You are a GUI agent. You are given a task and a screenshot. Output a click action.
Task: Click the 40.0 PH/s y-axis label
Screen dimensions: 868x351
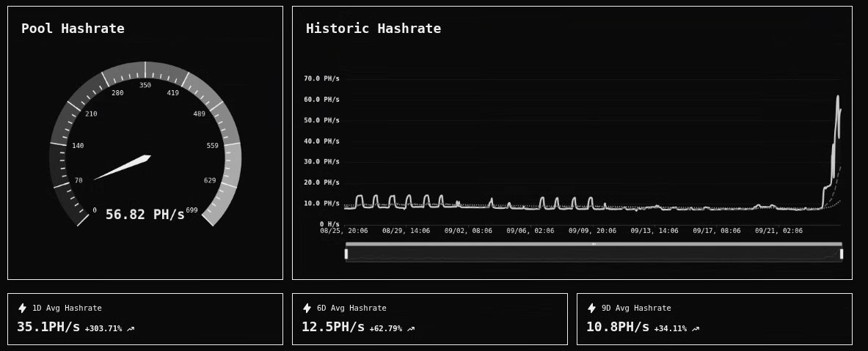[x=321, y=141]
